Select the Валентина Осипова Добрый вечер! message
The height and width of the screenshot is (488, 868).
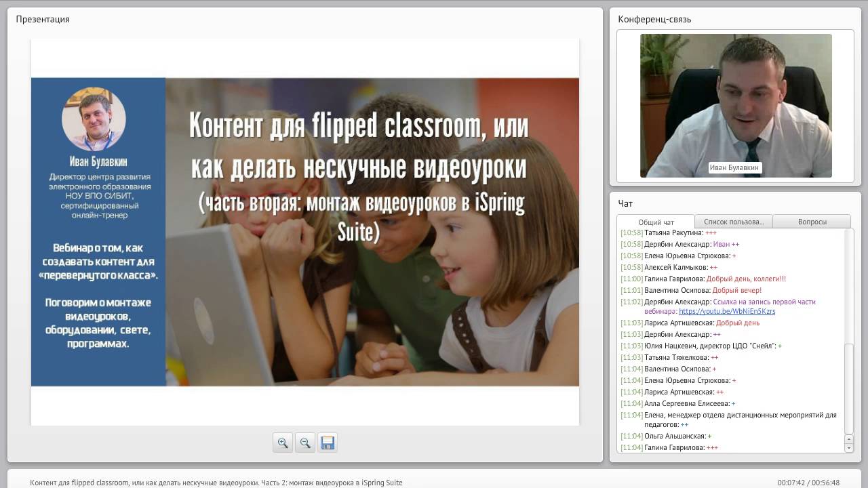click(691, 290)
